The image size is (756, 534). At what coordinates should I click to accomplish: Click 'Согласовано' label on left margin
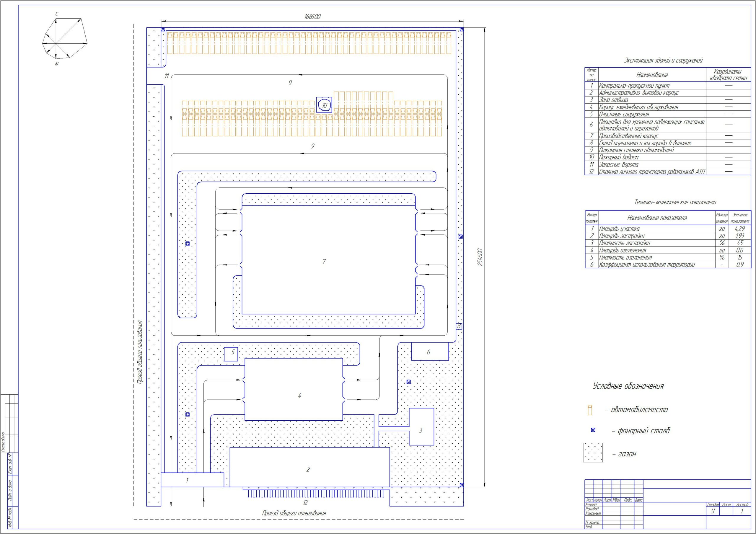pyautogui.click(x=3, y=442)
